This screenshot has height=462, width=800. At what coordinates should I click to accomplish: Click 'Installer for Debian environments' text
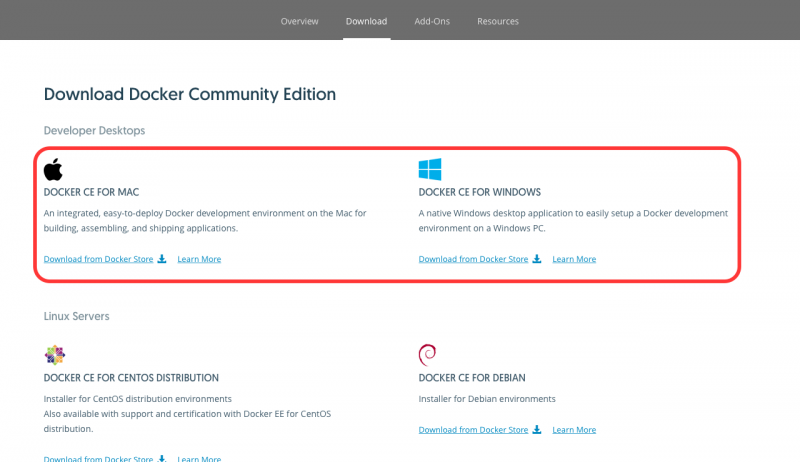tap(487, 399)
